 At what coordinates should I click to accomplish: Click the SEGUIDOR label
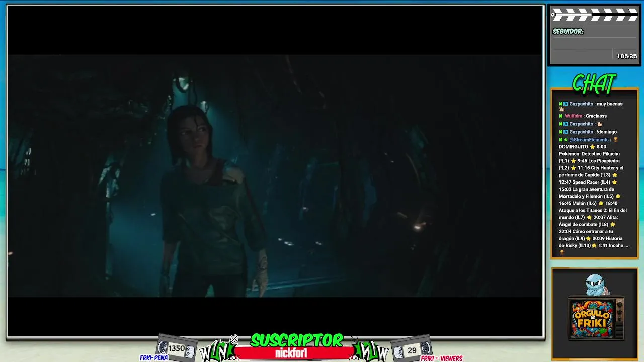[x=568, y=31]
